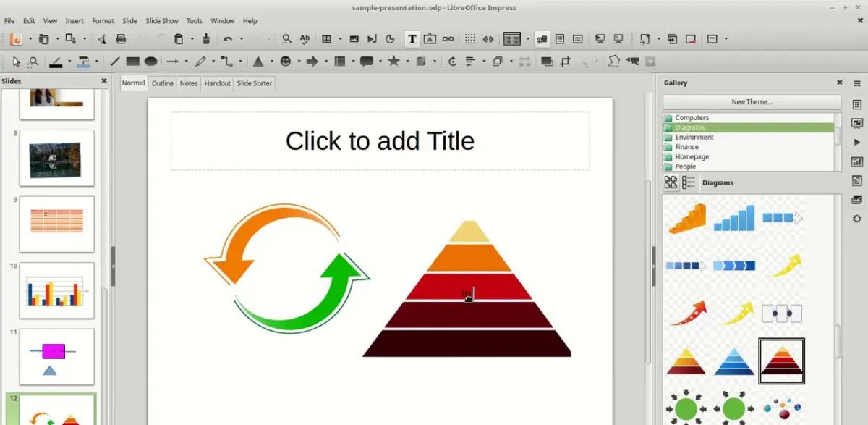
Task: Insert Chart pie icon
Action: (x=391, y=39)
